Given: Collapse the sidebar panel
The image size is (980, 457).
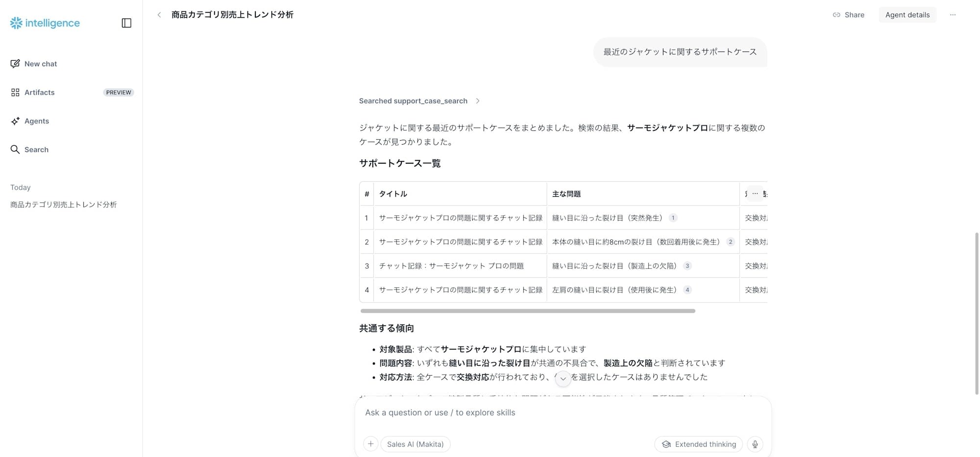Looking at the screenshot, I should (x=126, y=23).
